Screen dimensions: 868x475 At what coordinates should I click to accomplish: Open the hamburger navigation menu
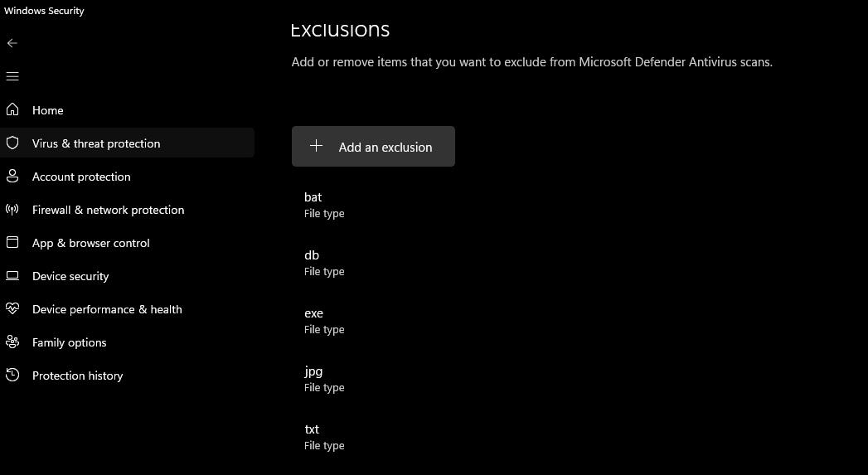click(x=12, y=76)
